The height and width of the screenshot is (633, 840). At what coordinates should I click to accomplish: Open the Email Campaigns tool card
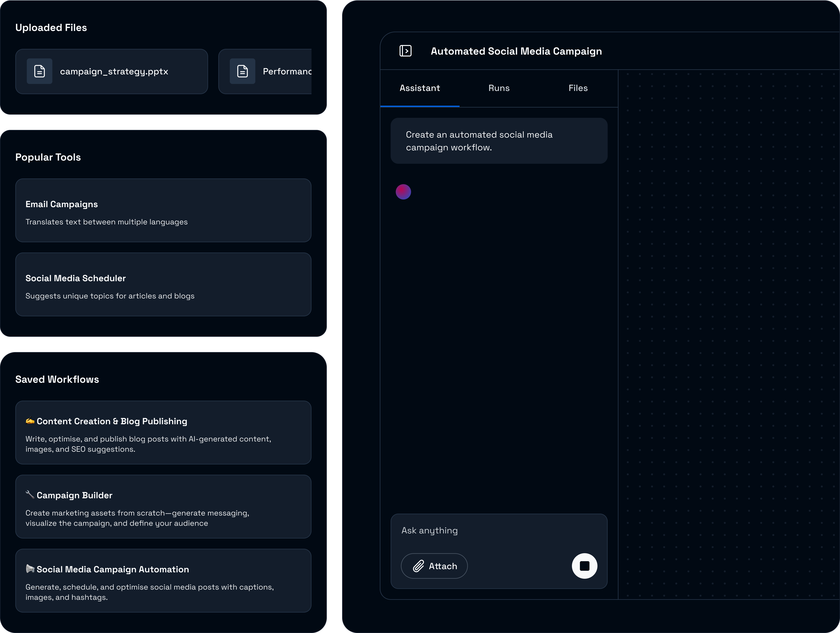163,210
